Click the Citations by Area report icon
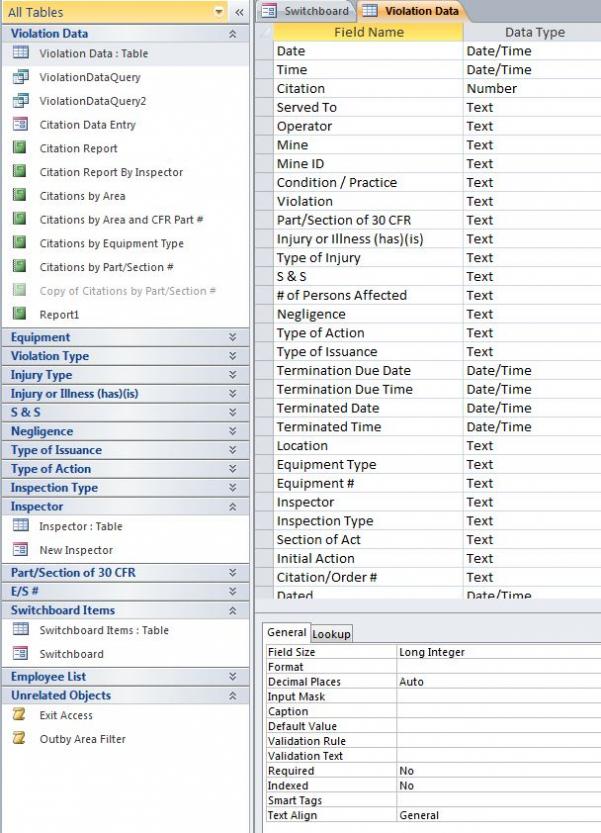 tap(20, 195)
